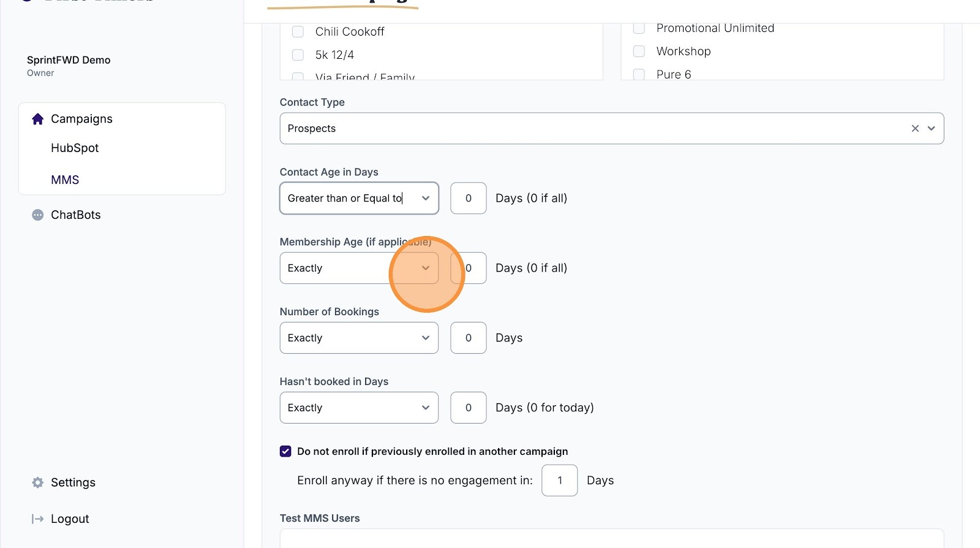Open the Number of Bookings comparison dropdown

point(359,338)
